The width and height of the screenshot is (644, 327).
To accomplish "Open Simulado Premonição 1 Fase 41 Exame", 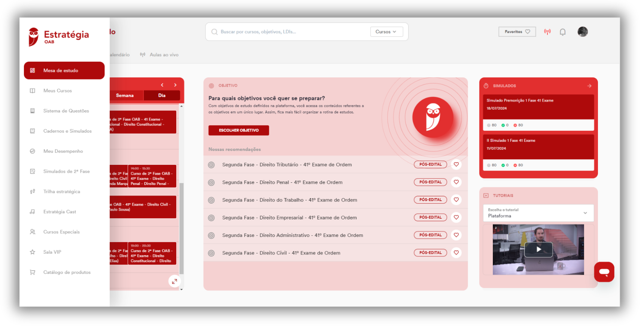I will (538, 112).
